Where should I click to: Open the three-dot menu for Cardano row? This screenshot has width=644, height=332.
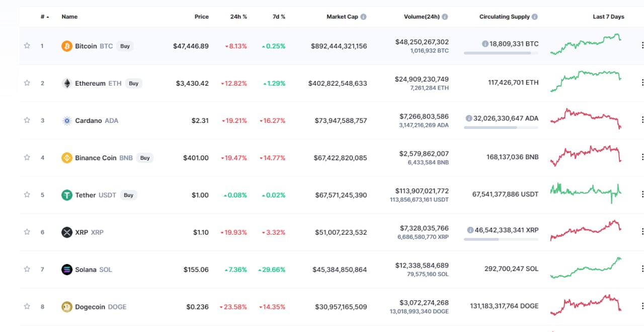pyautogui.click(x=642, y=120)
